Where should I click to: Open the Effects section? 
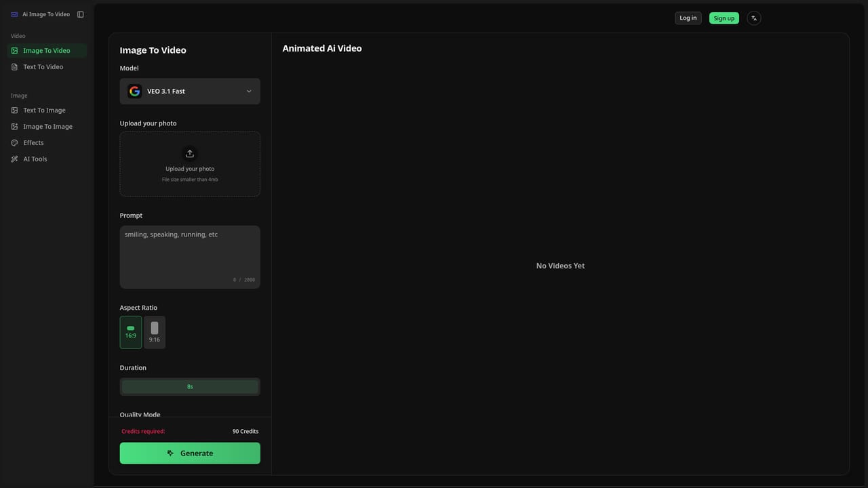47,143
